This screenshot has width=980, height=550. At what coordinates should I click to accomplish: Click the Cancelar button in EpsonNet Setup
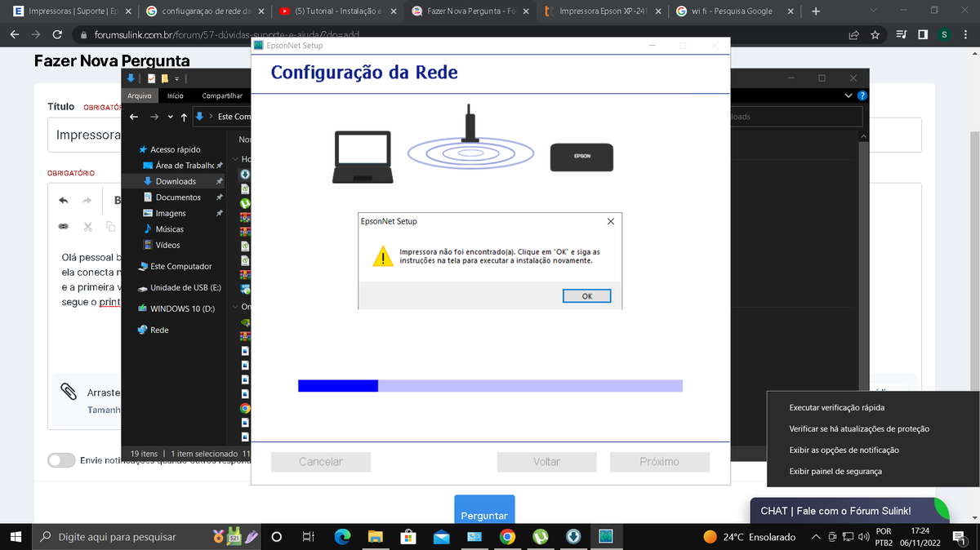coord(321,462)
